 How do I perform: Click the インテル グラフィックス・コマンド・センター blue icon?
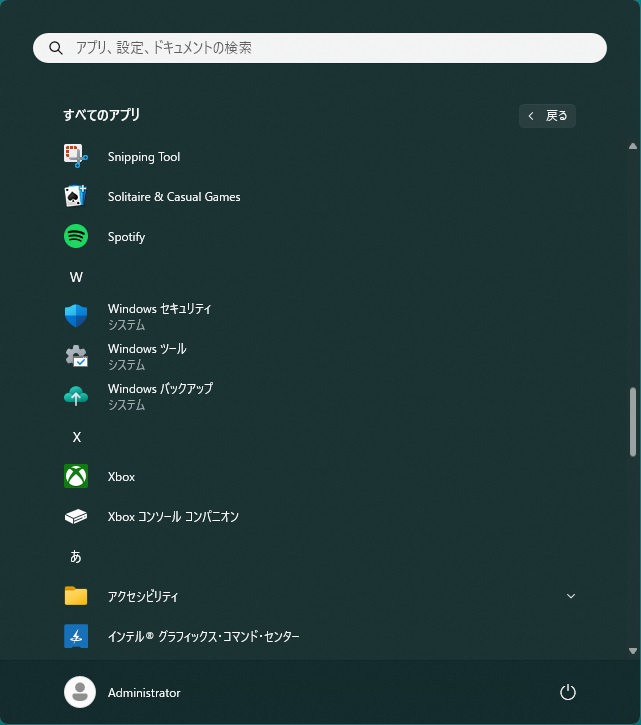[x=76, y=636]
